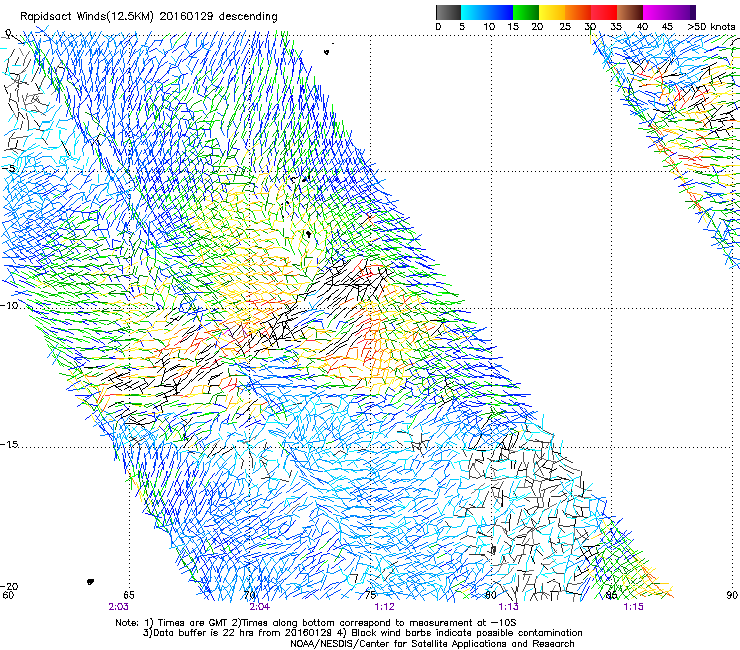This screenshot has width=740, height=650.
Task: Click the blue 10-15 knots legend swatch
Action: [x=500, y=12]
